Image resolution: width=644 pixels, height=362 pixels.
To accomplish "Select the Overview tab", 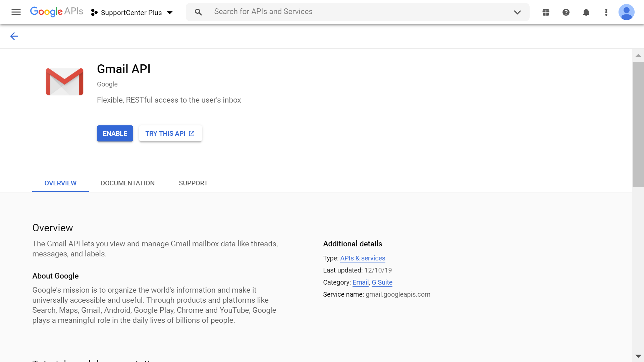I will point(60,183).
